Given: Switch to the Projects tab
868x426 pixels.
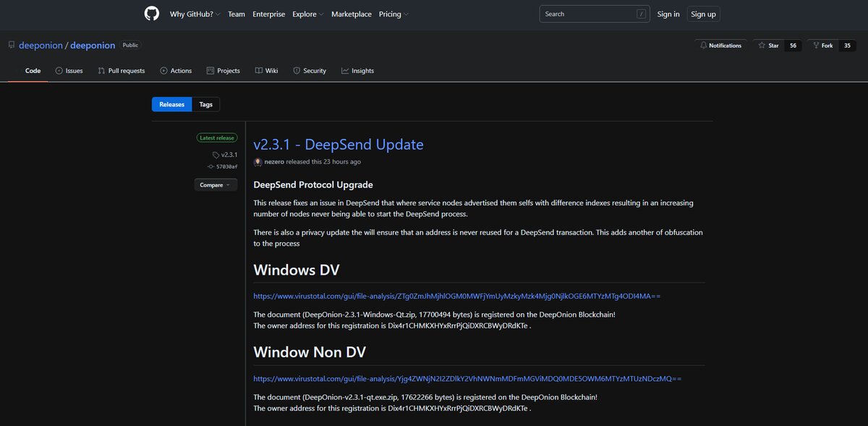Looking at the screenshot, I should 223,71.
